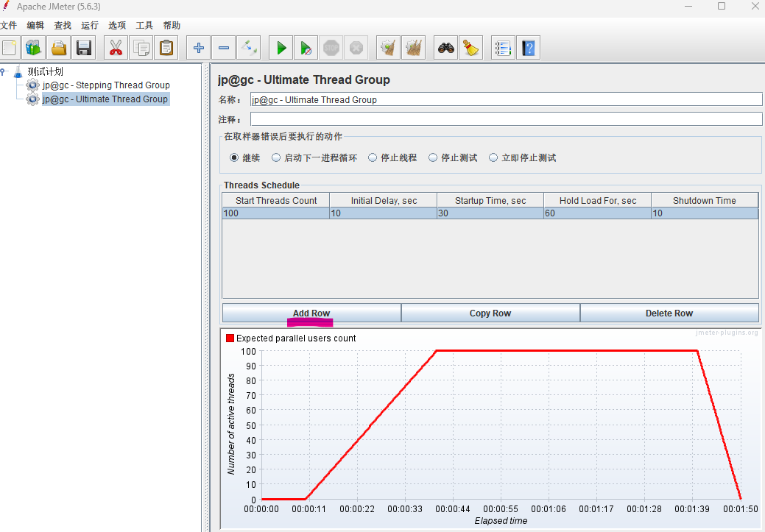Viewport: 765px width, 532px height.
Task: Open the 文件 menu
Action: 8,25
